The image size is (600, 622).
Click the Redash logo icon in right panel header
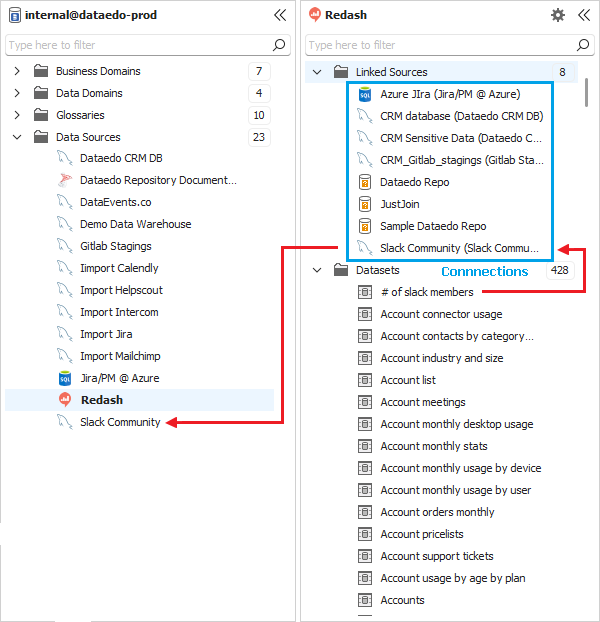[x=314, y=15]
